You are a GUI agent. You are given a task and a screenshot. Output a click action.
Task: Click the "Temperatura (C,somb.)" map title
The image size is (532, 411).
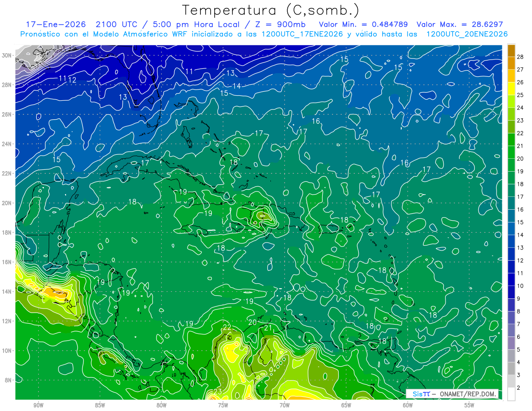[270, 10]
